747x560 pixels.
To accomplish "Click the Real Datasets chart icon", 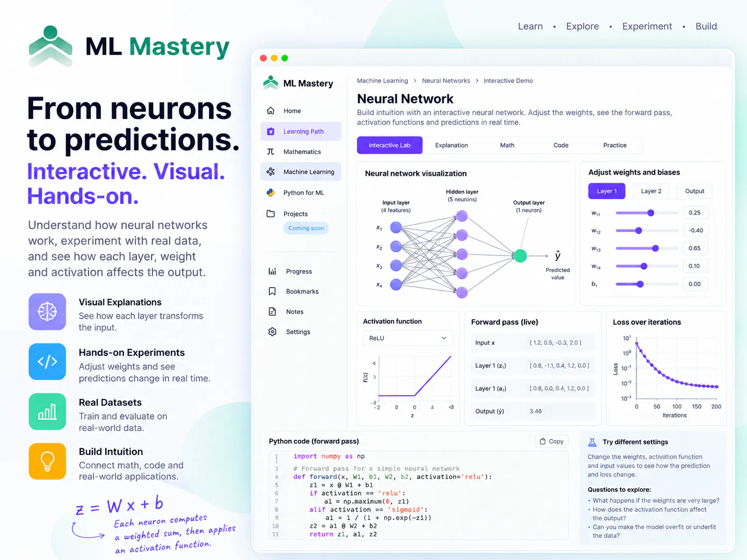I will pos(47,411).
